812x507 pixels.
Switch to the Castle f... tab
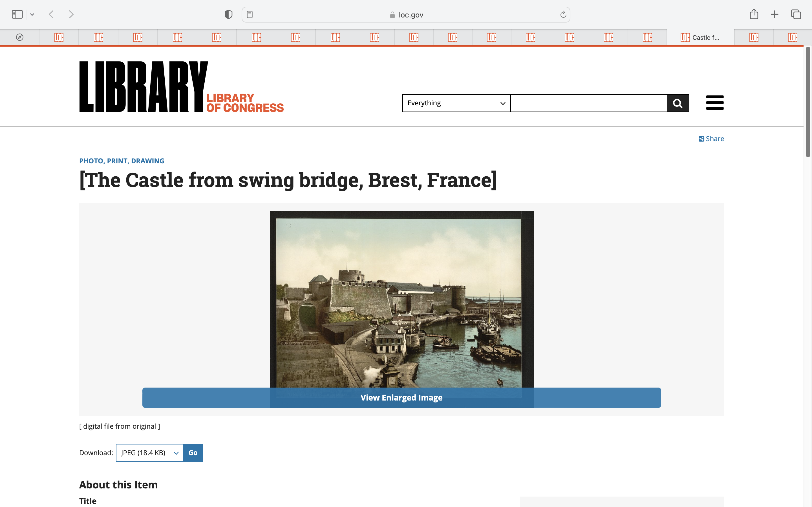(x=700, y=37)
